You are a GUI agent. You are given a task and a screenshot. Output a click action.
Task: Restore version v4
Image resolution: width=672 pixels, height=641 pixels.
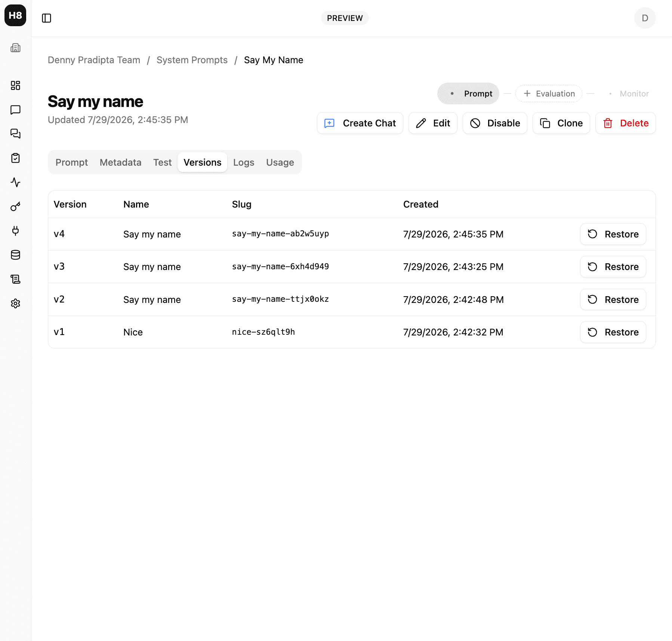(613, 234)
